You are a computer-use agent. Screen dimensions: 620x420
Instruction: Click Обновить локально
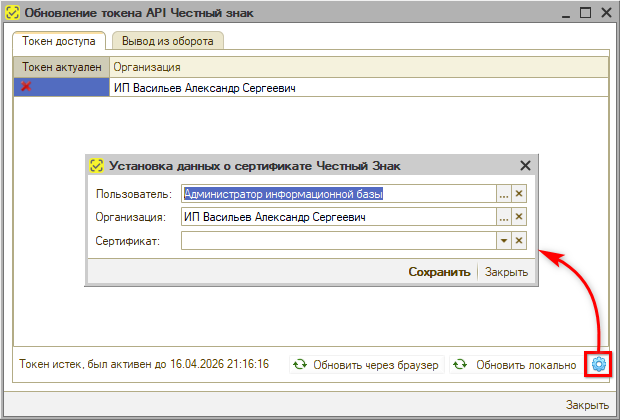(x=515, y=365)
